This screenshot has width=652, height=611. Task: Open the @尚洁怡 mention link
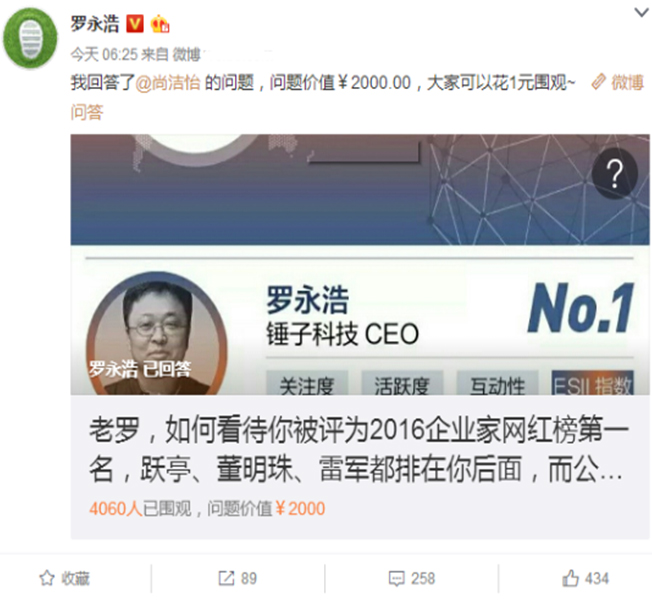tap(168, 82)
